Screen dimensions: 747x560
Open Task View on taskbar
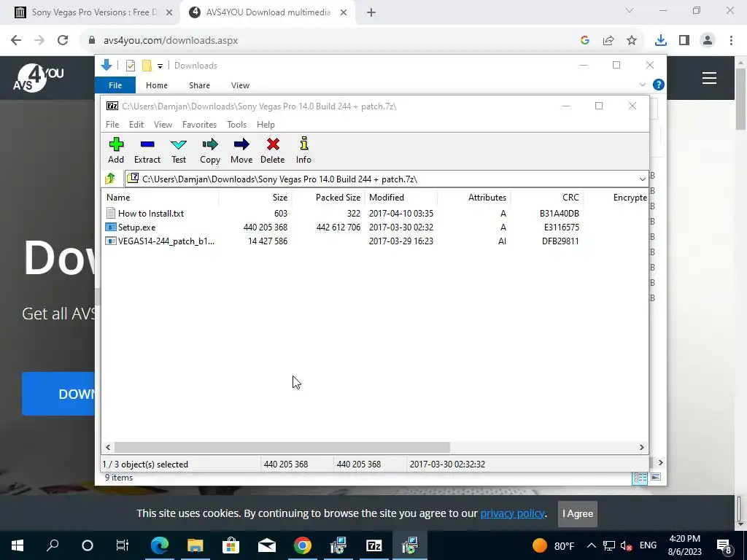(122, 545)
